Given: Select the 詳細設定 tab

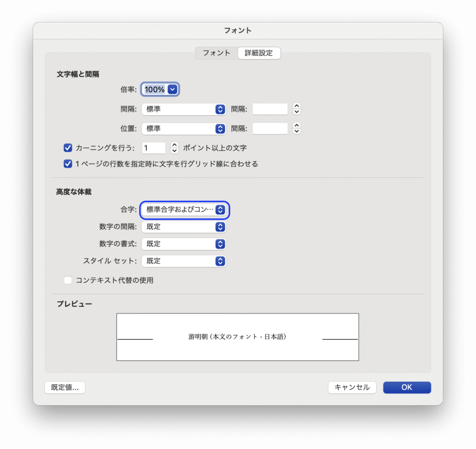Looking at the screenshot, I should click(x=258, y=53).
